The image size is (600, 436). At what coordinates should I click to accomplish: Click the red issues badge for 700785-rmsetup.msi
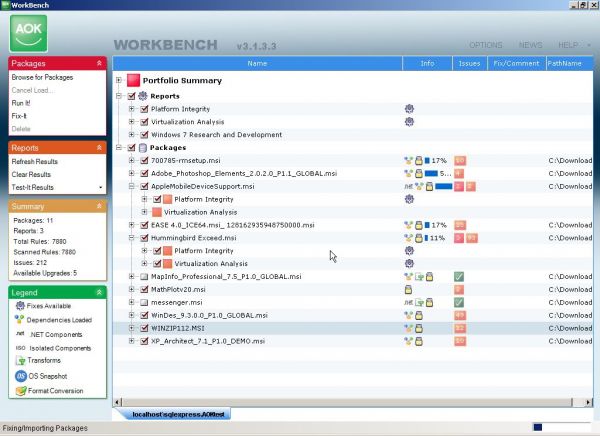460,160
